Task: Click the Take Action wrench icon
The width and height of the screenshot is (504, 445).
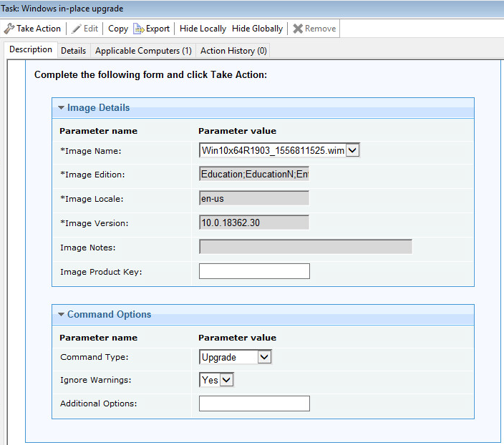Action: [x=9, y=29]
